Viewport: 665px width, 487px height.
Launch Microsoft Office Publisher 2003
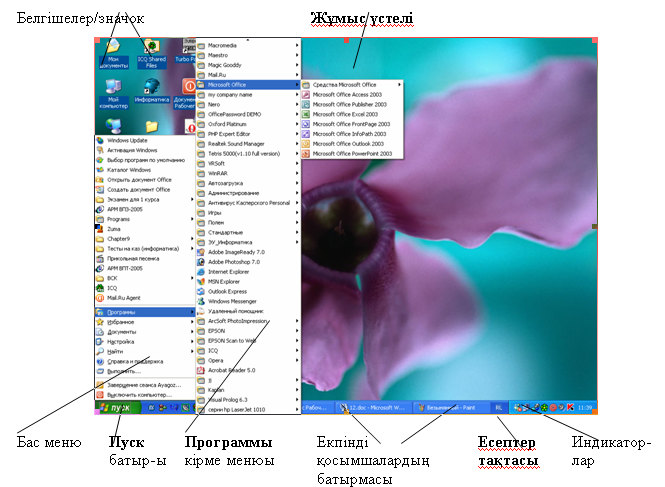pyautogui.click(x=352, y=104)
